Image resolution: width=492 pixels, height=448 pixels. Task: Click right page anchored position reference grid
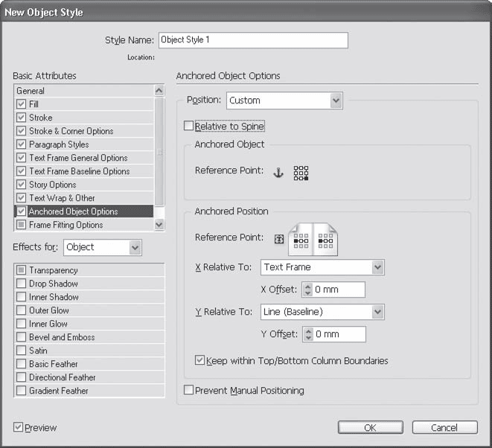click(x=325, y=240)
